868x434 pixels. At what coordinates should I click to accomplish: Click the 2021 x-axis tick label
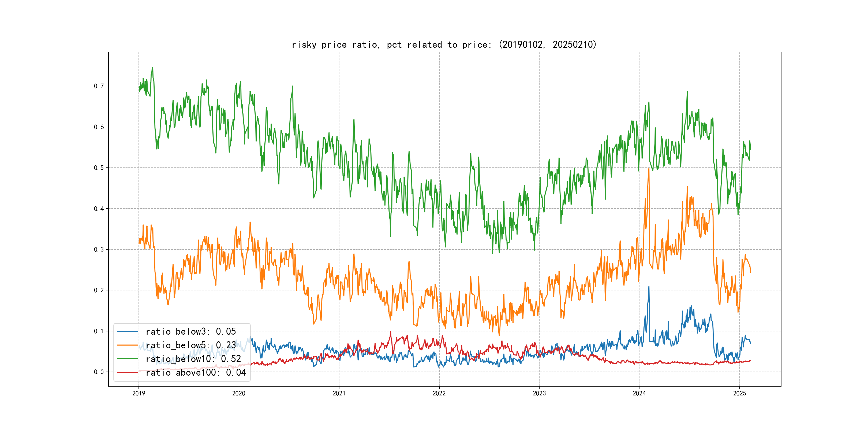[339, 393]
